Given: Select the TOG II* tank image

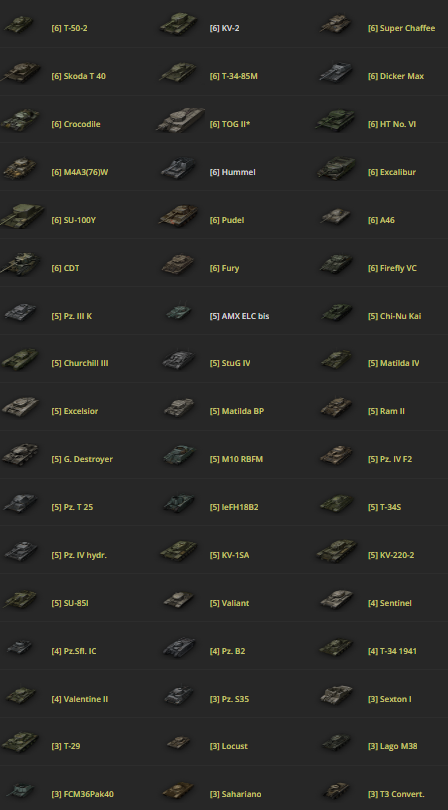Looking at the screenshot, I should pyautogui.click(x=180, y=120).
